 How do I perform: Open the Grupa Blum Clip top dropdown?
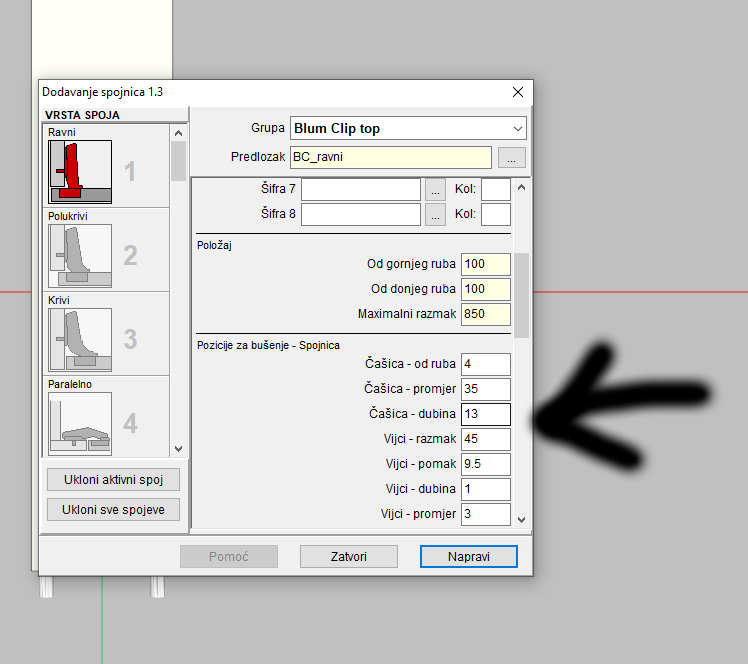(407, 128)
